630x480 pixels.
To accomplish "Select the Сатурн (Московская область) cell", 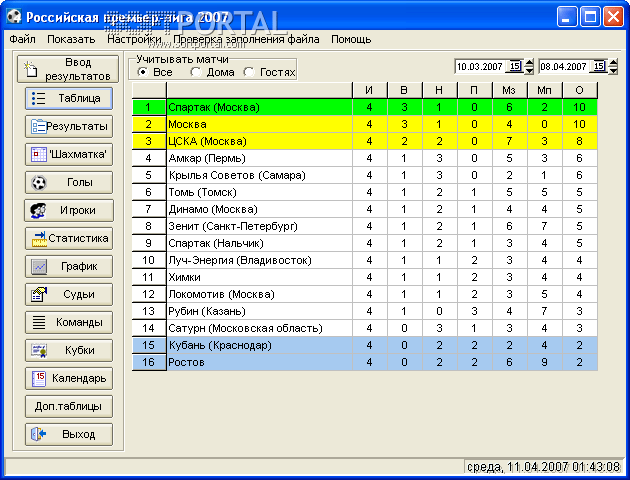I will [x=259, y=328].
